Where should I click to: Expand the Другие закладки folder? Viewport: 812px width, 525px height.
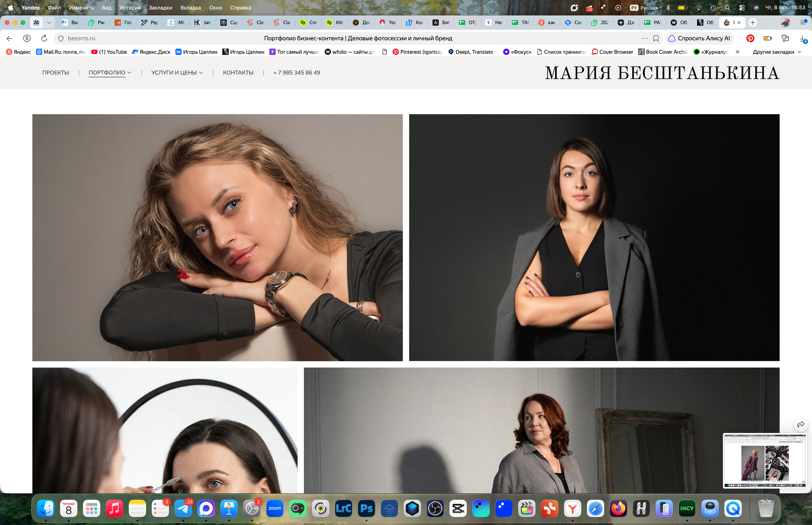pos(777,52)
